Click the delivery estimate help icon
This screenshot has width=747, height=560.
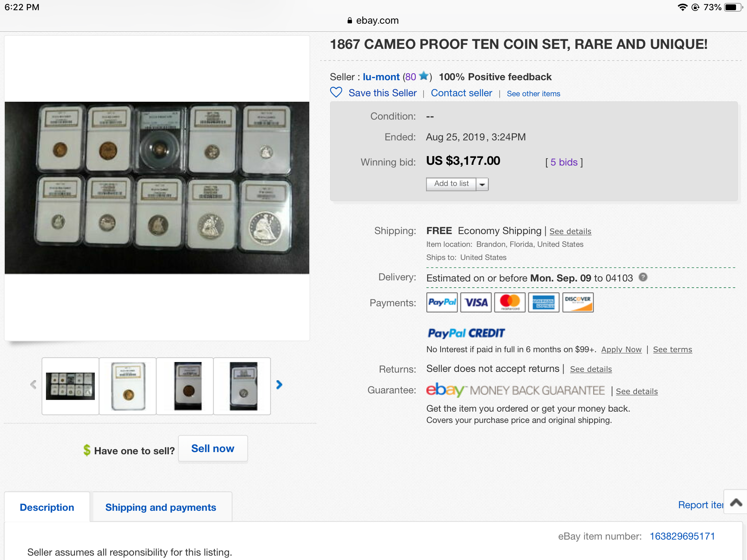point(643,277)
